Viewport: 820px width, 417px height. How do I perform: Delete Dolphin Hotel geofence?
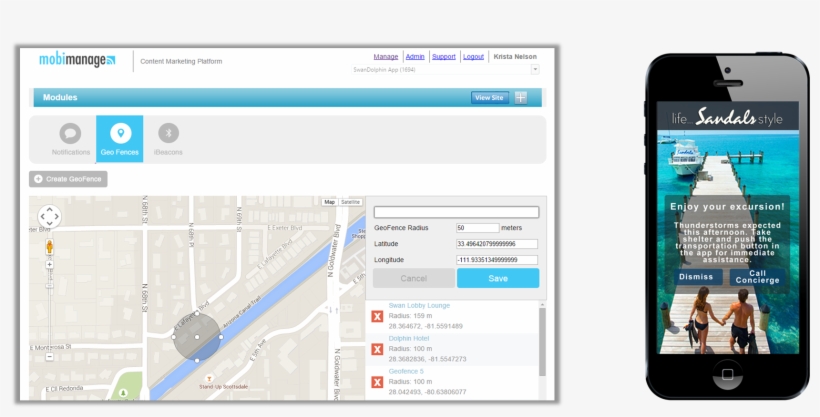[377, 349]
